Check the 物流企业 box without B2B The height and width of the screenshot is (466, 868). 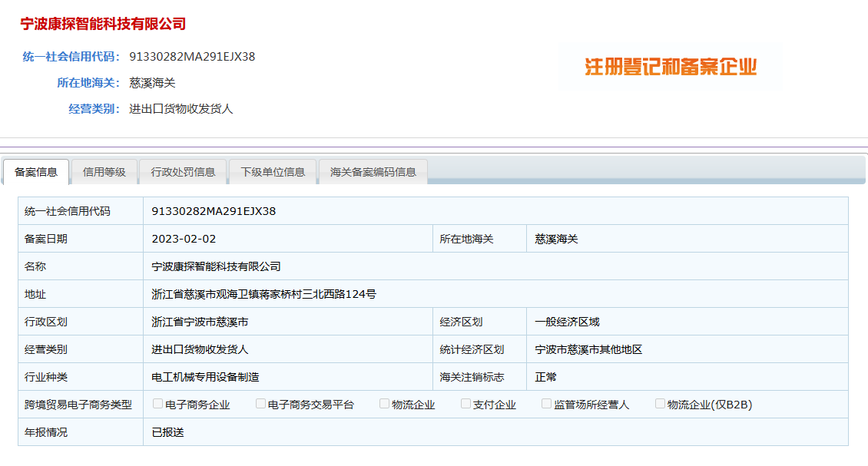(x=384, y=404)
